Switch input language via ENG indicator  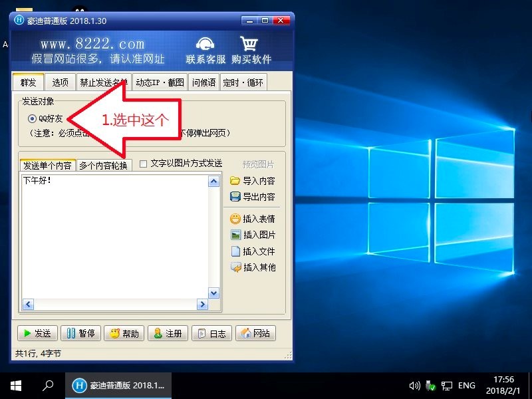[x=467, y=386]
